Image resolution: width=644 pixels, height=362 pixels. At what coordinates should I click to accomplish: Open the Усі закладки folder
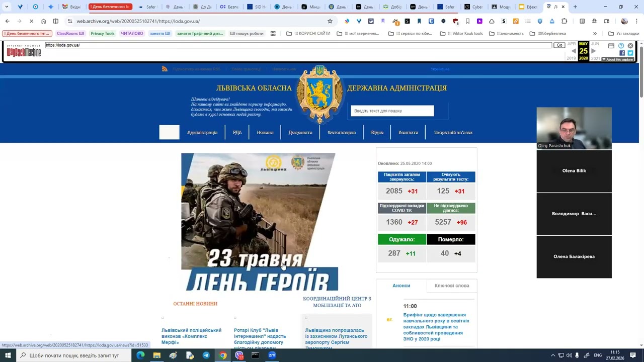(623, 34)
